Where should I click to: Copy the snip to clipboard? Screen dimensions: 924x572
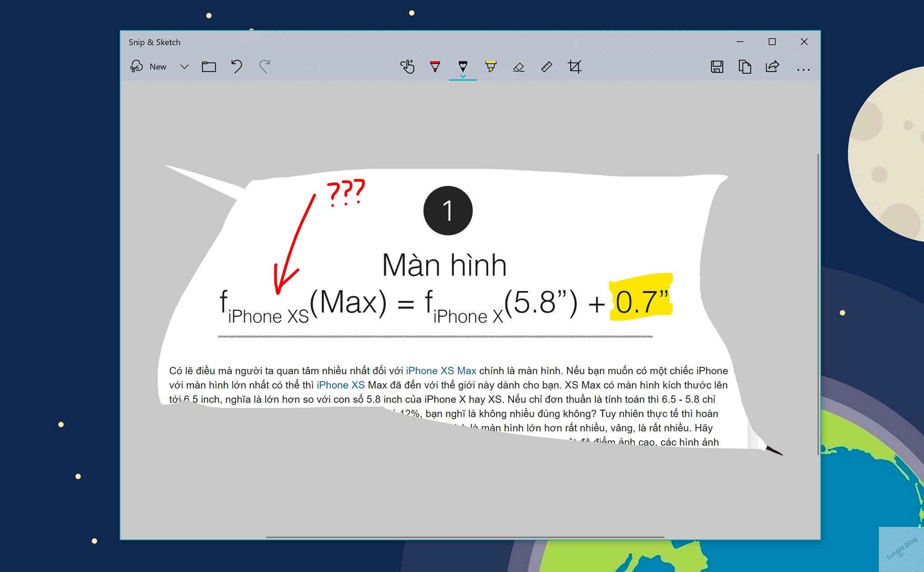[x=745, y=67]
